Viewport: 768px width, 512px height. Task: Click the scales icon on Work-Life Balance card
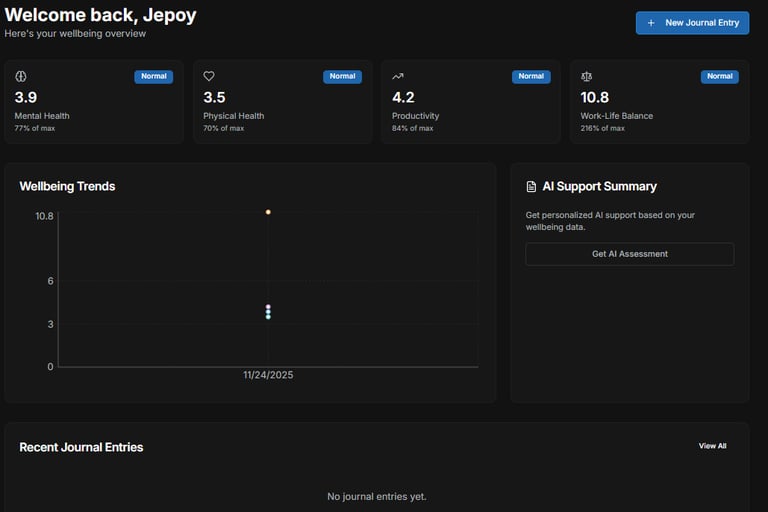tap(586, 76)
